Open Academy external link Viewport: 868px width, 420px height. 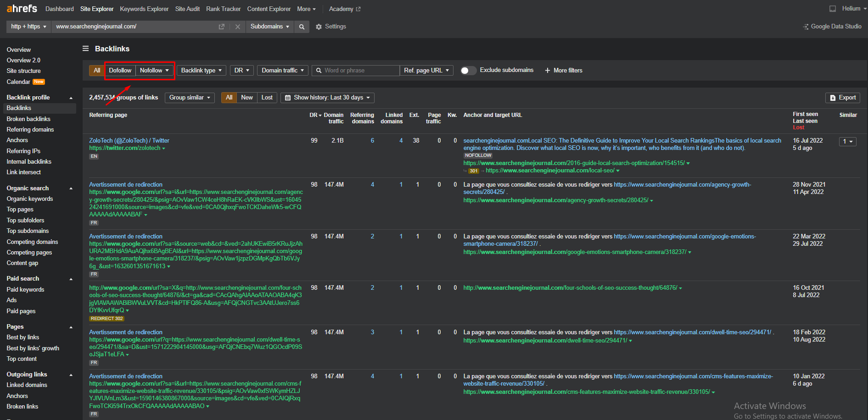click(x=345, y=9)
